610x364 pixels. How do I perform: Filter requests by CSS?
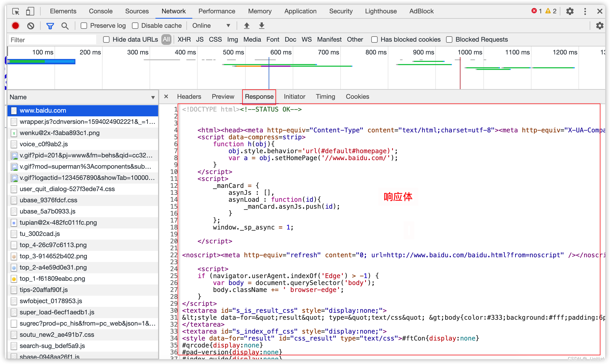(215, 39)
